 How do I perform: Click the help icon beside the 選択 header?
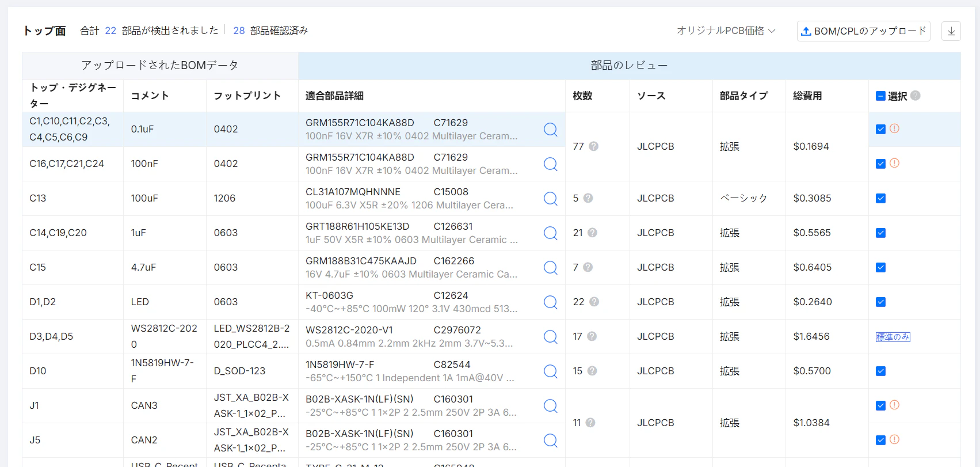(x=916, y=96)
